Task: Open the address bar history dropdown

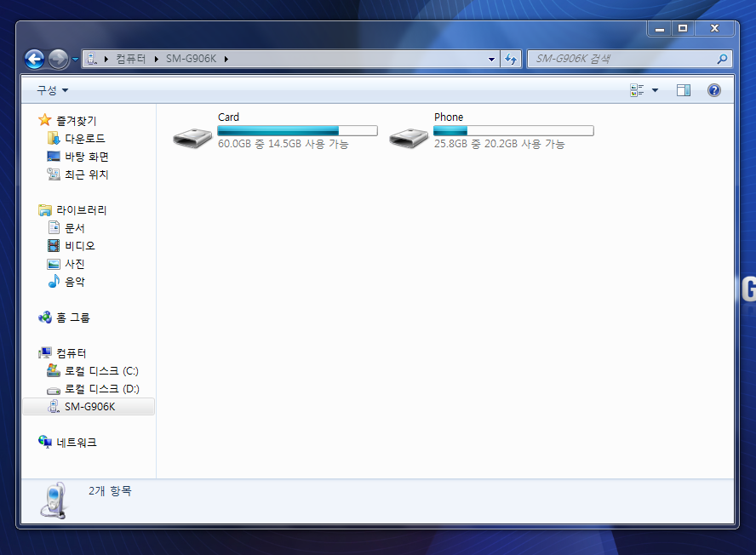Action: point(492,59)
